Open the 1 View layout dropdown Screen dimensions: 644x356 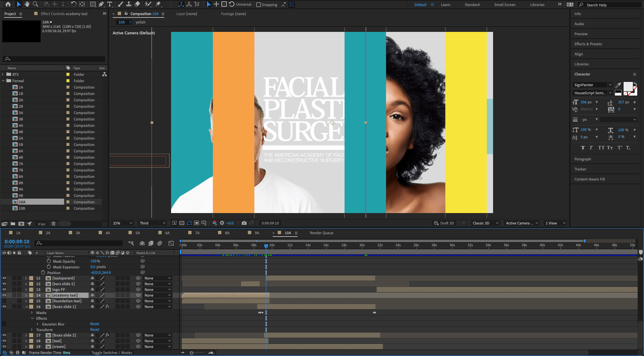click(x=555, y=223)
